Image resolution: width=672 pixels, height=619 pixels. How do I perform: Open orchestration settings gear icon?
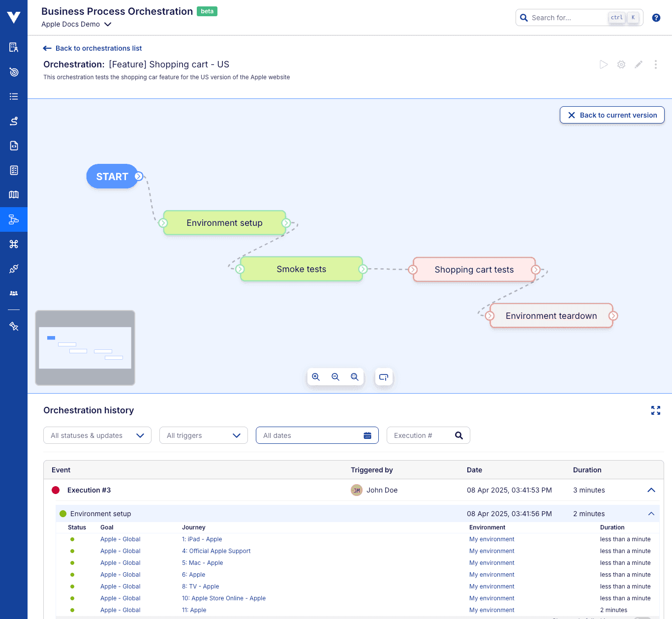[x=621, y=64]
